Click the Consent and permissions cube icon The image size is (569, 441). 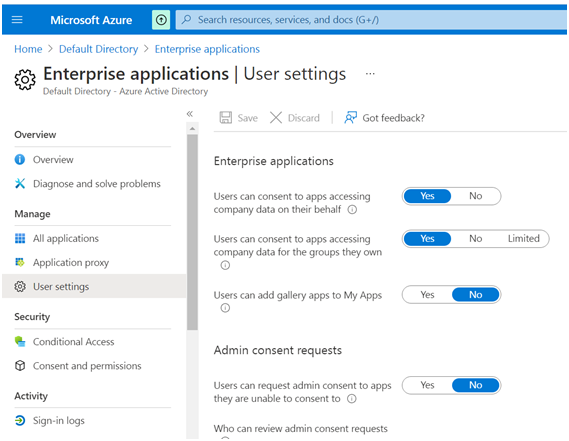[x=20, y=366]
